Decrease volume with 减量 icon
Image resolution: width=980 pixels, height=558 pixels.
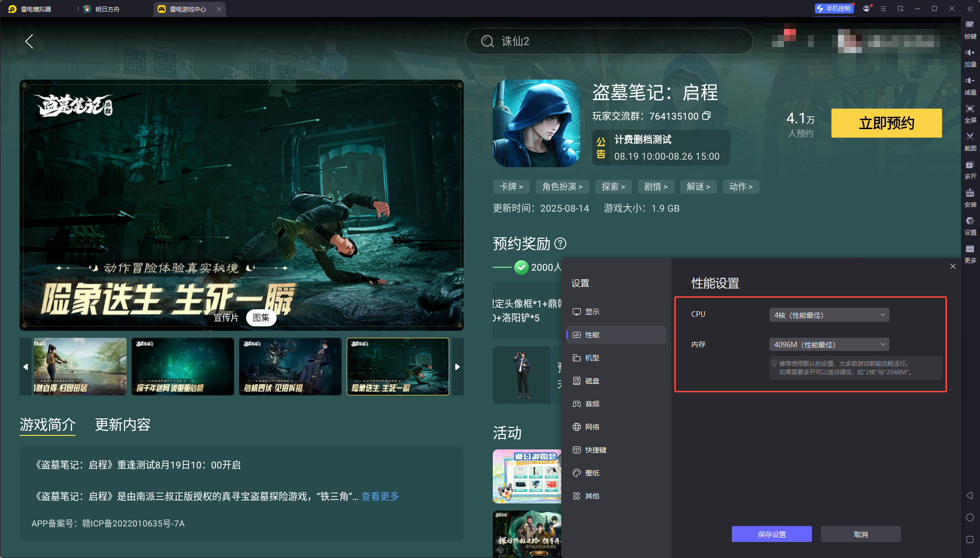[x=970, y=86]
